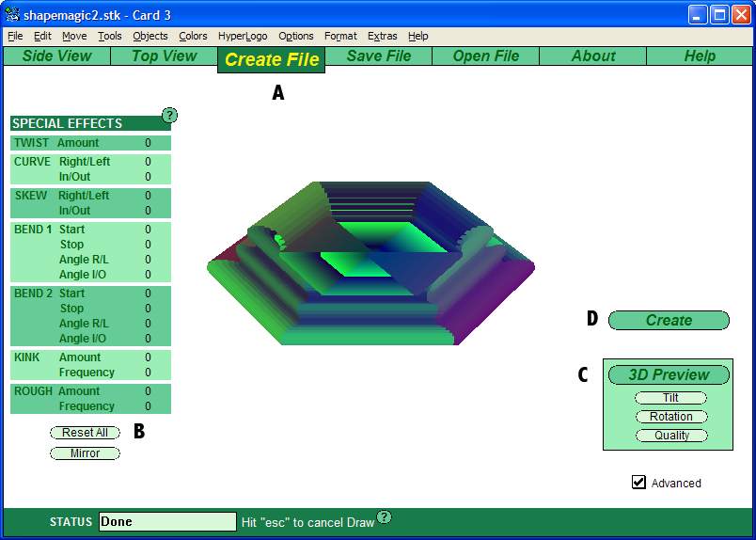Open the HyperLogo menu
The image size is (756, 540).
point(243,36)
